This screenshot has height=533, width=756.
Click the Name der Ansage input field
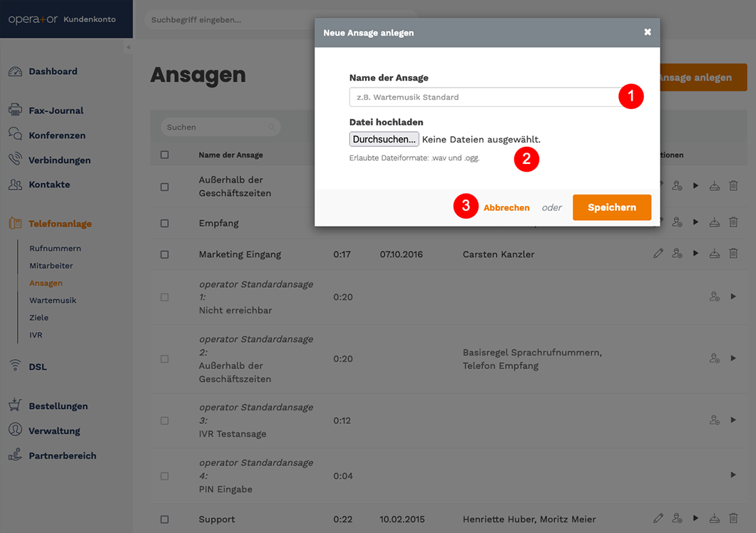tap(487, 97)
